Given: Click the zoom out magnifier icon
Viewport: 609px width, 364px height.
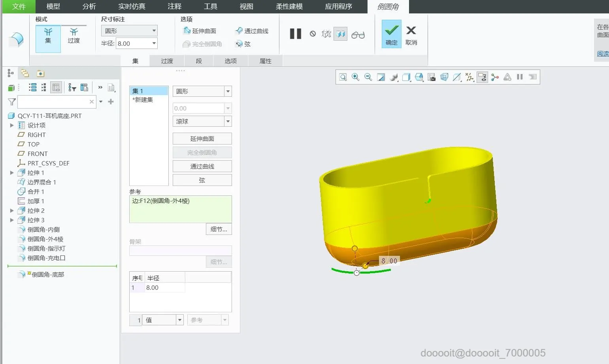Looking at the screenshot, I should 368,77.
